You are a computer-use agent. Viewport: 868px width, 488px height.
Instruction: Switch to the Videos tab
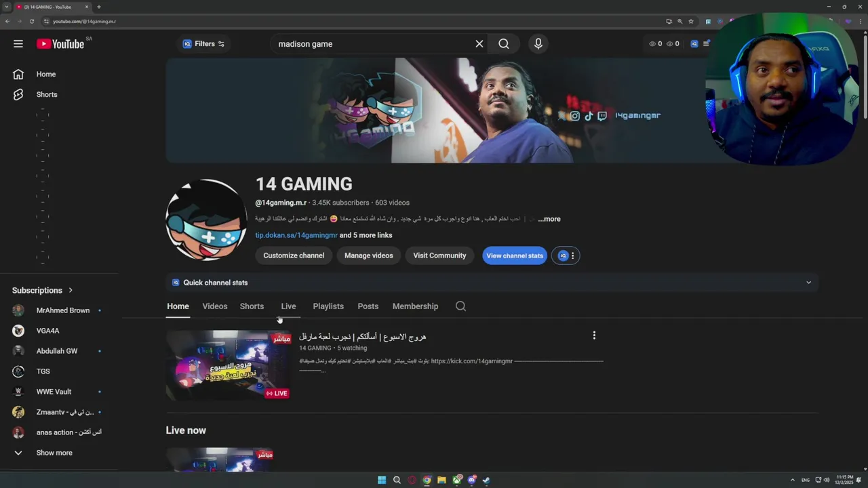[x=215, y=306]
